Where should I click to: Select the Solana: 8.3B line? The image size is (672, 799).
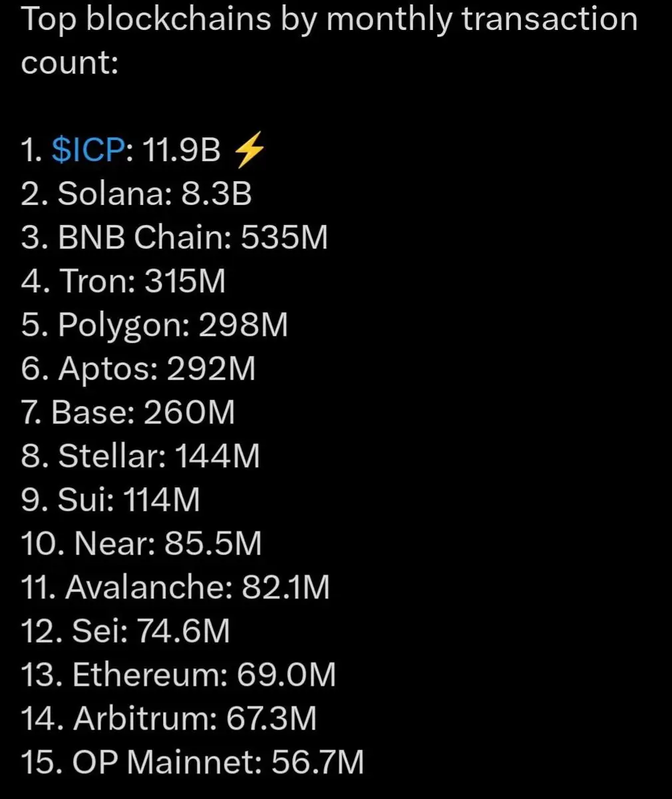click(136, 194)
